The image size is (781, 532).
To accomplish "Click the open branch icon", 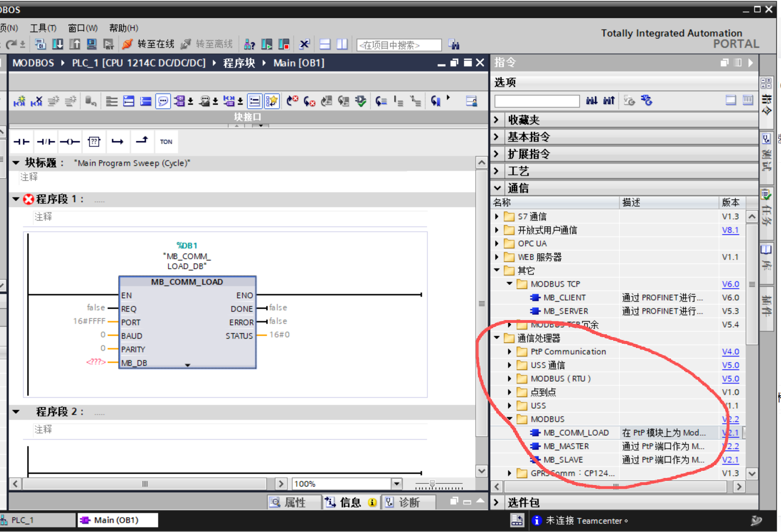I will [x=118, y=142].
